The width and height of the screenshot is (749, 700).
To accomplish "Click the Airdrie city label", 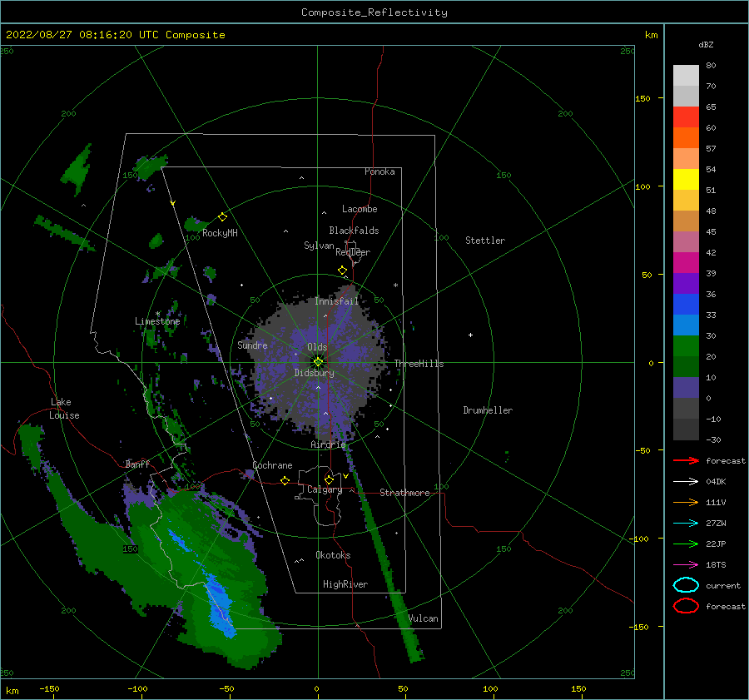I will (x=328, y=444).
